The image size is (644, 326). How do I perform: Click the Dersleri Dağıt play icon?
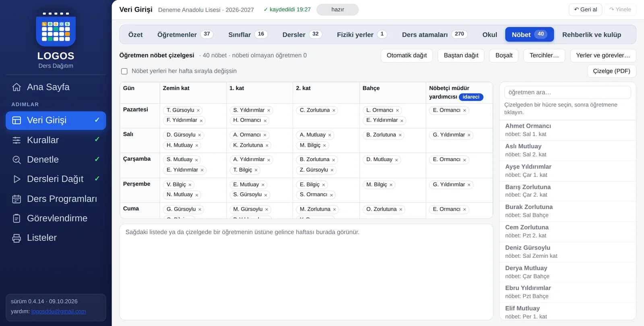(x=17, y=179)
